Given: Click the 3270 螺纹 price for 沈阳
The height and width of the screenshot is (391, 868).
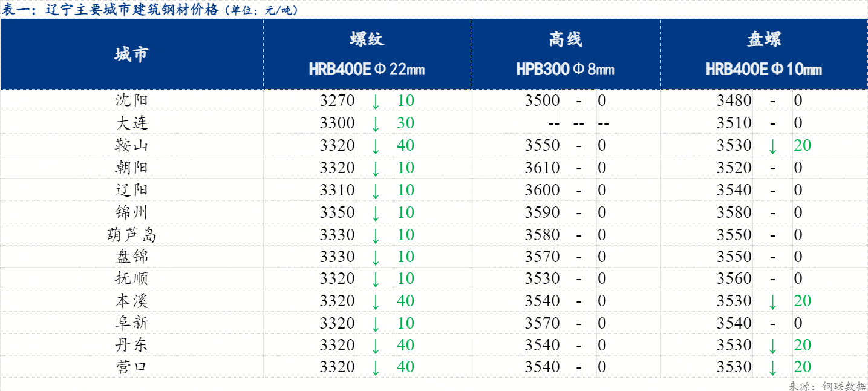Looking at the screenshot, I should (x=337, y=101).
